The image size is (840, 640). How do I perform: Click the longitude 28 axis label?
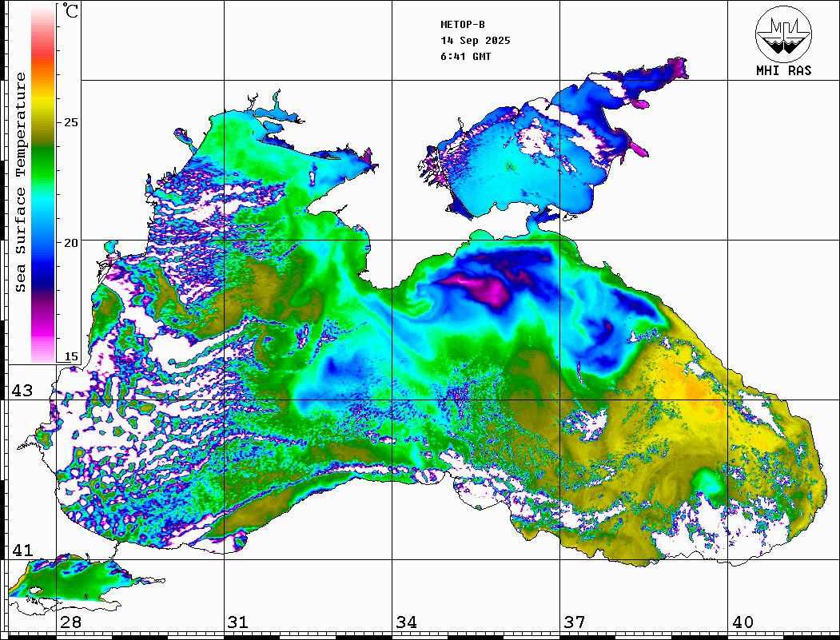(70, 622)
